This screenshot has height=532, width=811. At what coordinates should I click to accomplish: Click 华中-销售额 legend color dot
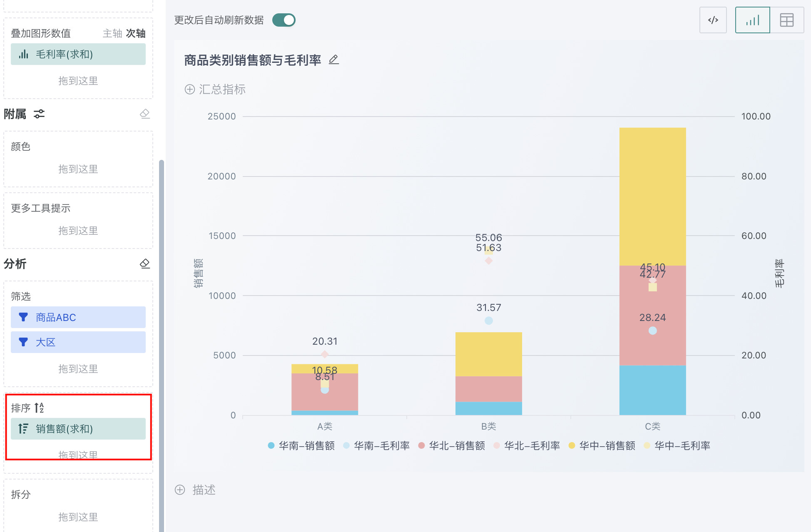point(572,445)
